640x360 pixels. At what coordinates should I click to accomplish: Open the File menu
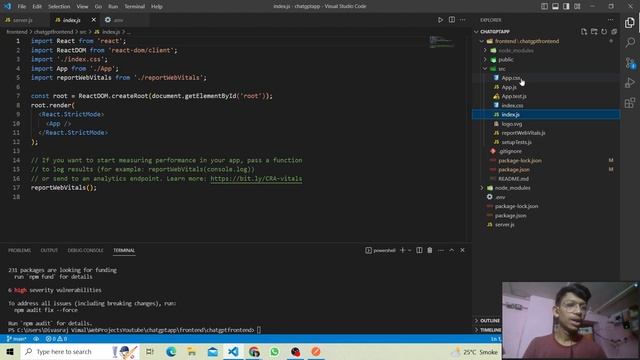tap(22, 6)
